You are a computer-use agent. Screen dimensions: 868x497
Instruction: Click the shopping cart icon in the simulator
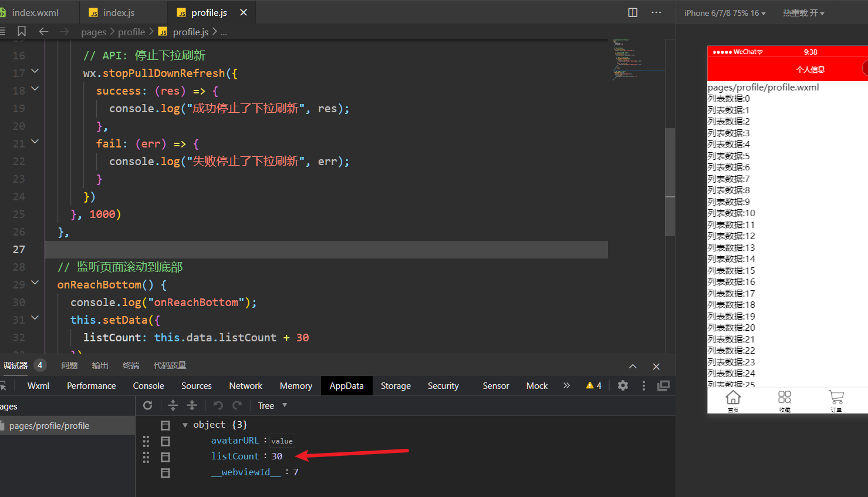836,399
